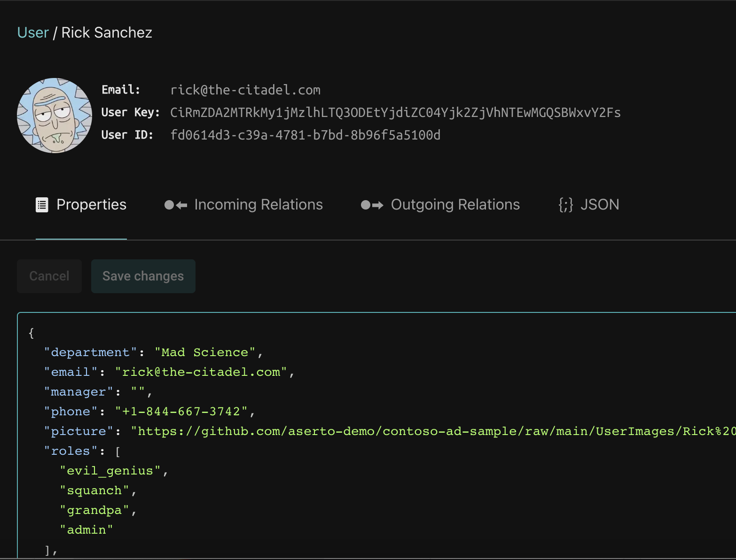Click the email address in header
736x560 pixels.
(x=245, y=90)
